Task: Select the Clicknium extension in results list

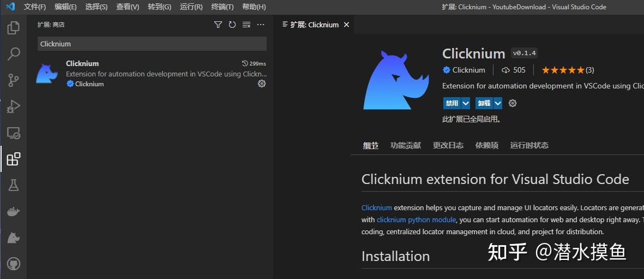Action: point(151,74)
